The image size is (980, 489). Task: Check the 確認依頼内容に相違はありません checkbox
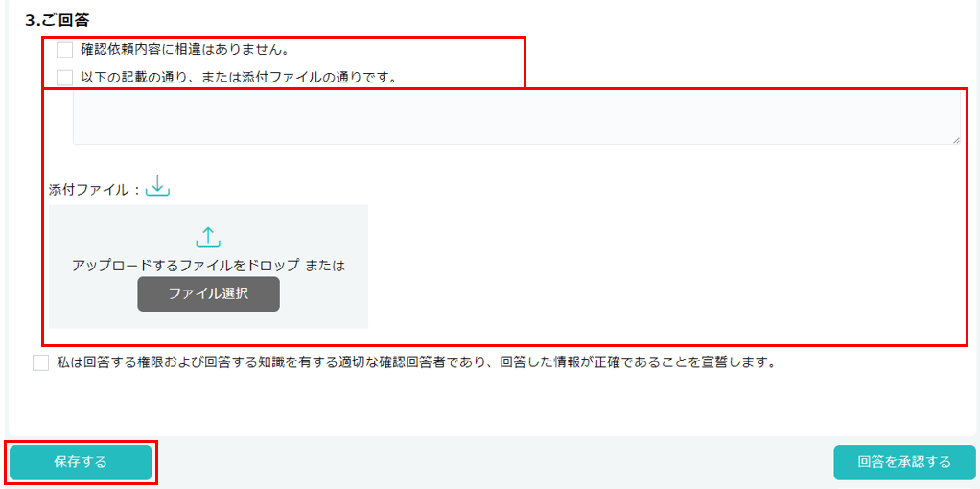pos(65,50)
